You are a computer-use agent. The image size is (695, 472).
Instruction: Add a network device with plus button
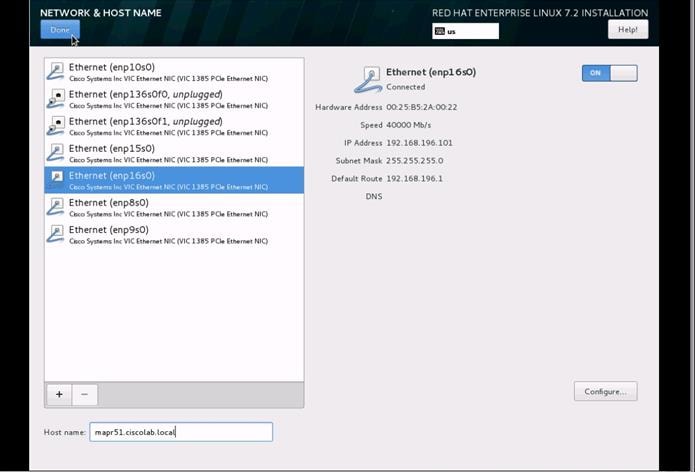(x=59, y=394)
